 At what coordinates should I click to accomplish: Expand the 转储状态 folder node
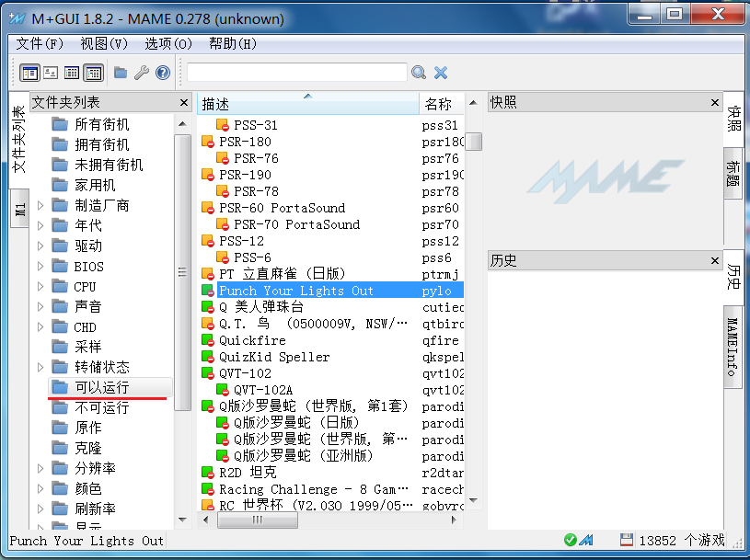pyautogui.click(x=40, y=368)
